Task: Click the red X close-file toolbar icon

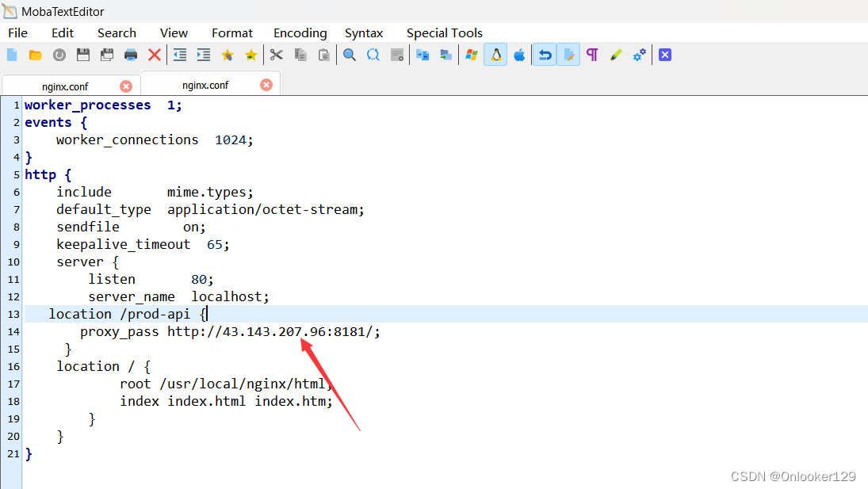Action: [155, 55]
